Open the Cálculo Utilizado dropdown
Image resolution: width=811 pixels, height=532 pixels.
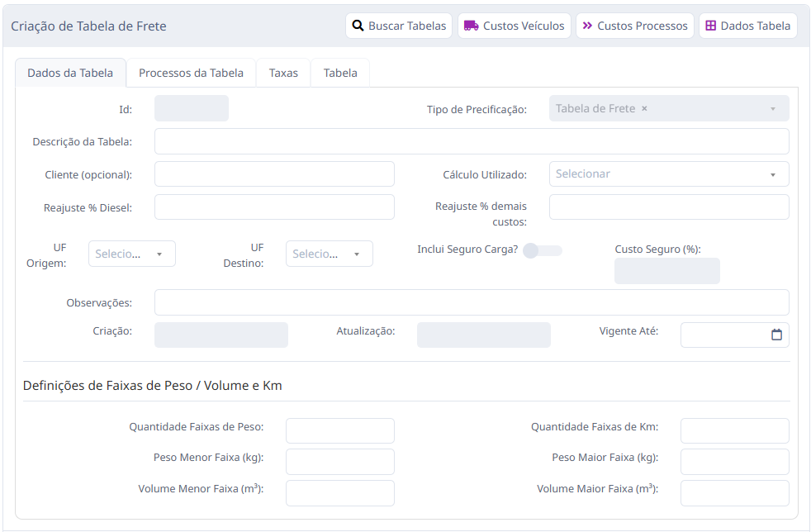[669, 173]
